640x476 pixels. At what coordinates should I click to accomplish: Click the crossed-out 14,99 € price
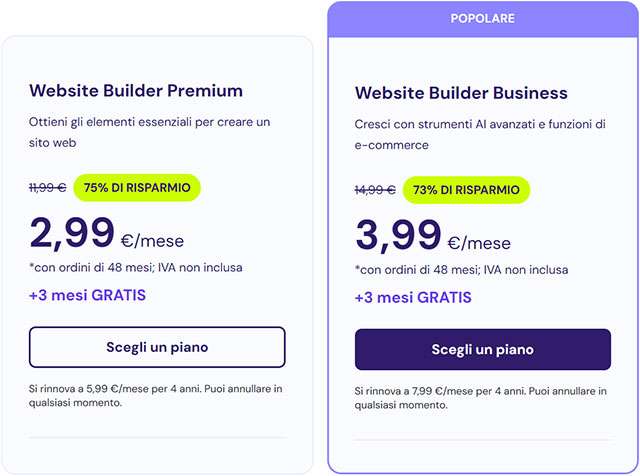(x=375, y=189)
